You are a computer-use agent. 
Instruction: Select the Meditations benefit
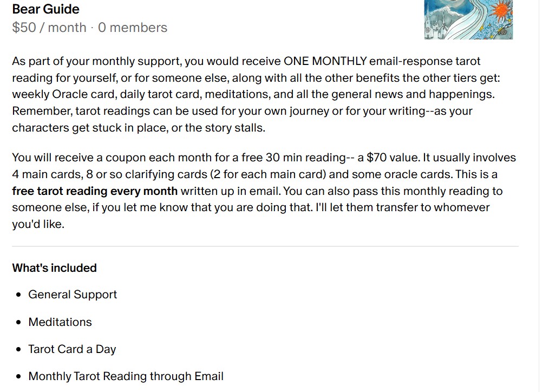(60, 322)
